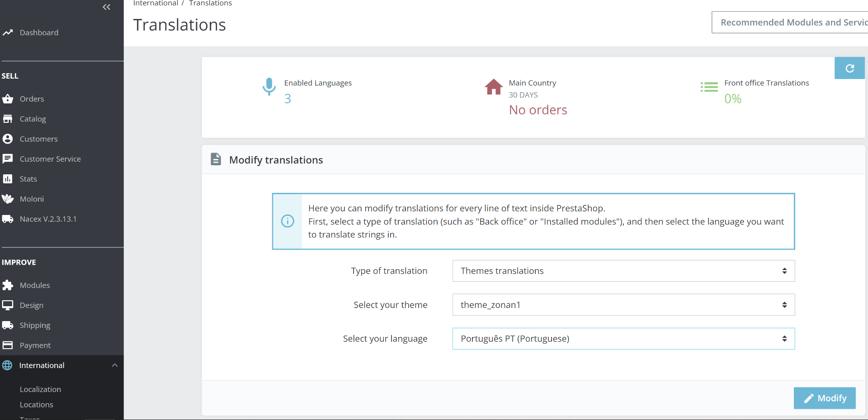Click the 'Modify translations' panel heading
This screenshot has width=868, height=420.
(276, 160)
